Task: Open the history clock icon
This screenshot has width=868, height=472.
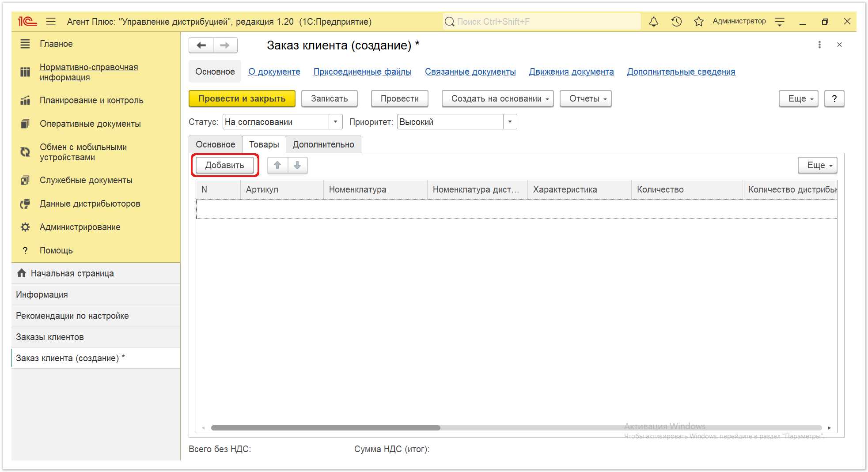Action: coord(676,22)
